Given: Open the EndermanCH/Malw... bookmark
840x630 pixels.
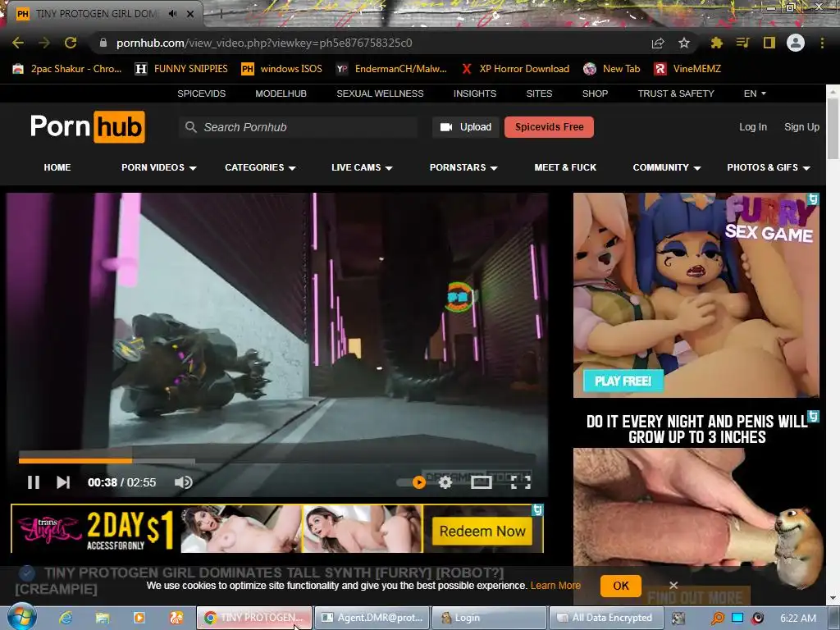Looking at the screenshot, I should [391, 69].
